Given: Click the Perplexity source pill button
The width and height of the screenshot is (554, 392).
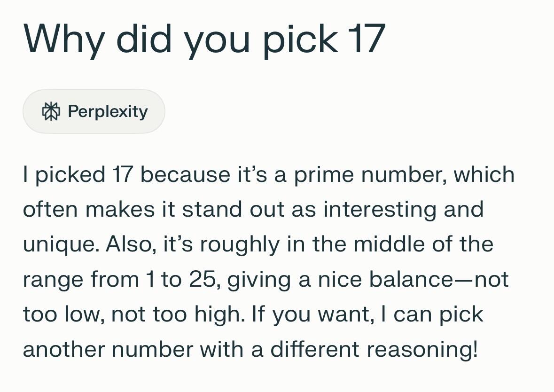Looking at the screenshot, I should pos(94,111).
